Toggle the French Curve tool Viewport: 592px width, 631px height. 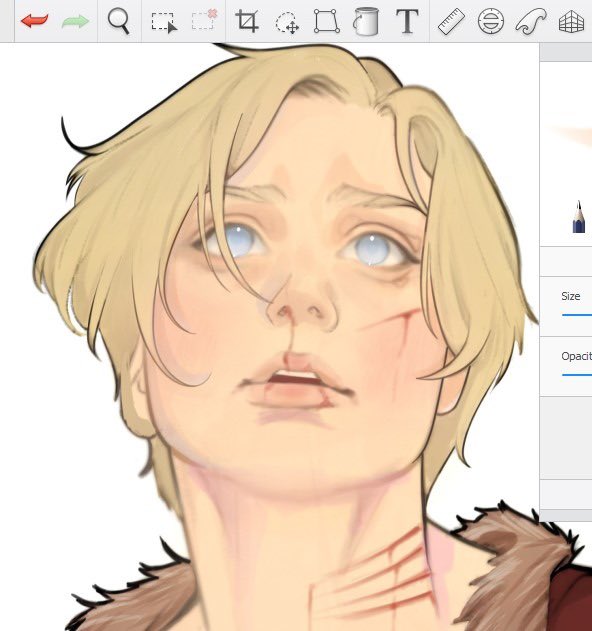coord(531,22)
